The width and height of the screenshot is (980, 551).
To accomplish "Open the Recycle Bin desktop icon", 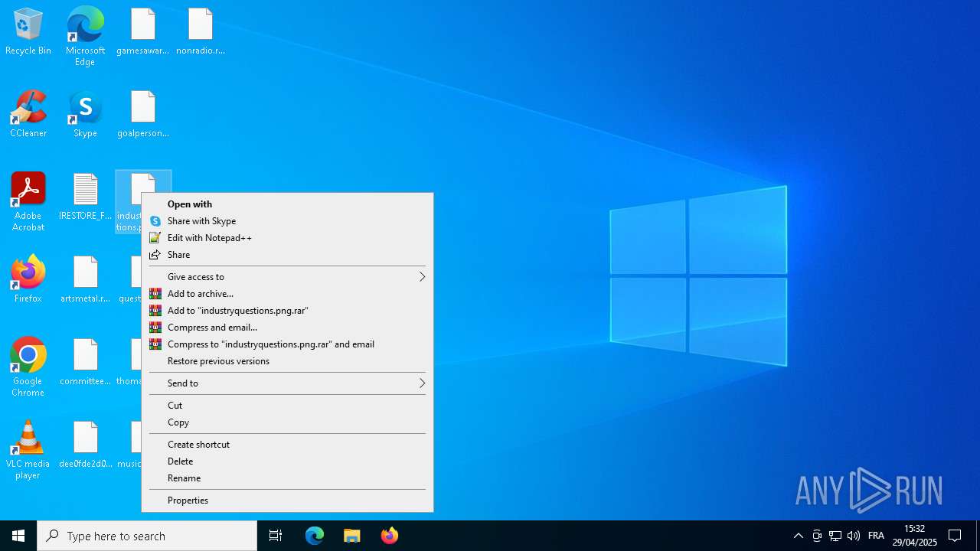I will point(28,31).
